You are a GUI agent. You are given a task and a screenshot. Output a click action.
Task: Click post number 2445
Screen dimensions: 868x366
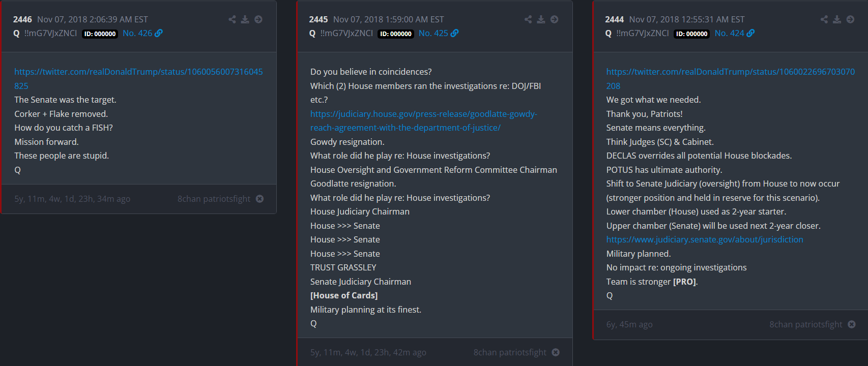click(x=319, y=19)
